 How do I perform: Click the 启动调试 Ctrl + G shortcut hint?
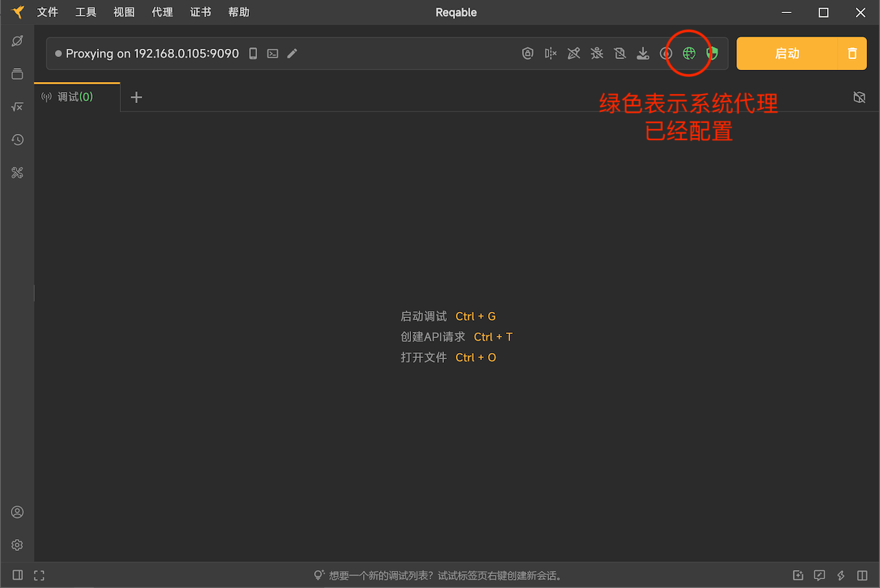click(x=448, y=317)
